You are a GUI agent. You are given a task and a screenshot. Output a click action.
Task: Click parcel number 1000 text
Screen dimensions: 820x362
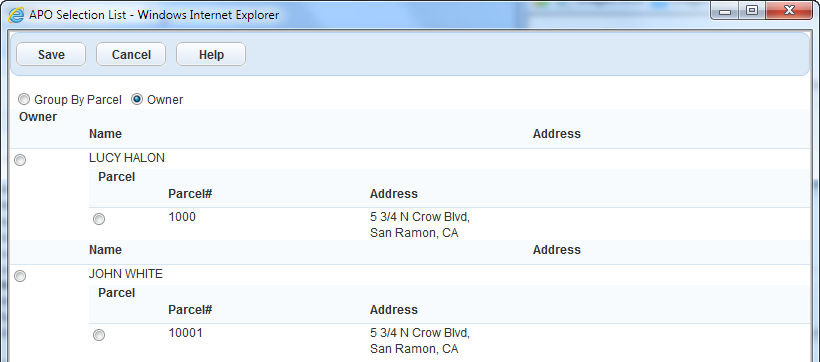[x=182, y=217]
